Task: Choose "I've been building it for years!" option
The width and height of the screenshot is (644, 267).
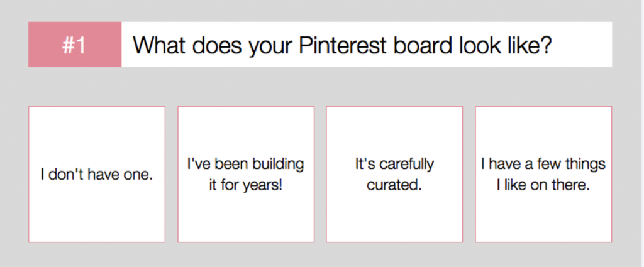Action: (x=246, y=174)
